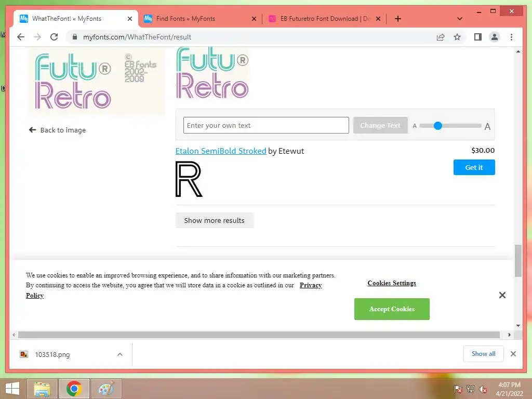532x399 pixels.
Task: Click the large A size icon
Action: (x=487, y=127)
